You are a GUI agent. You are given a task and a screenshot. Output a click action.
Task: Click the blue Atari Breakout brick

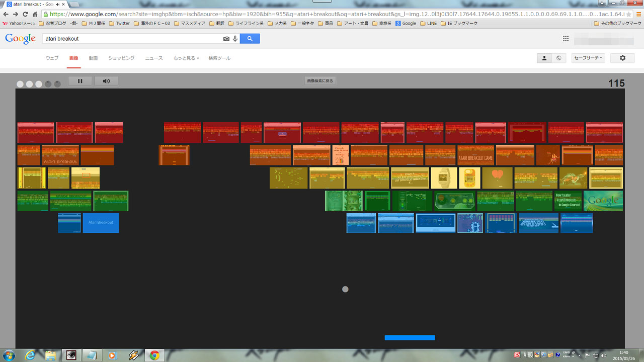(101, 223)
